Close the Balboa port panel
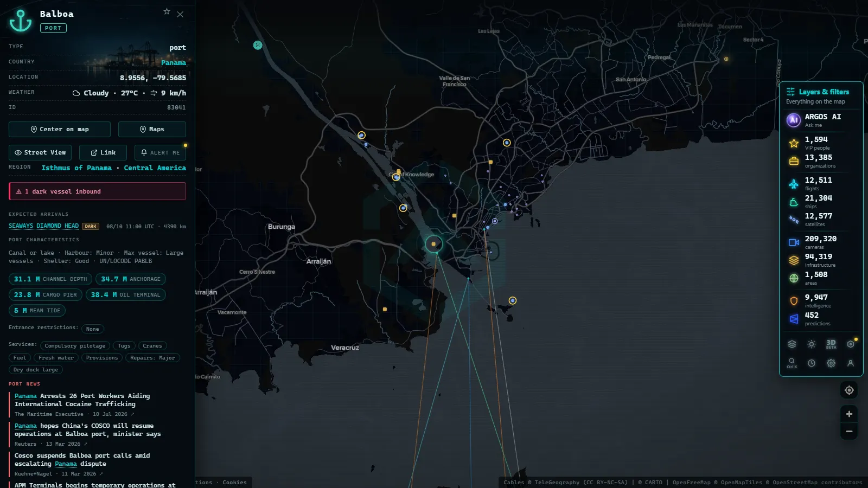The height and width of the screenshot is (488, 868). click(180, 15)
